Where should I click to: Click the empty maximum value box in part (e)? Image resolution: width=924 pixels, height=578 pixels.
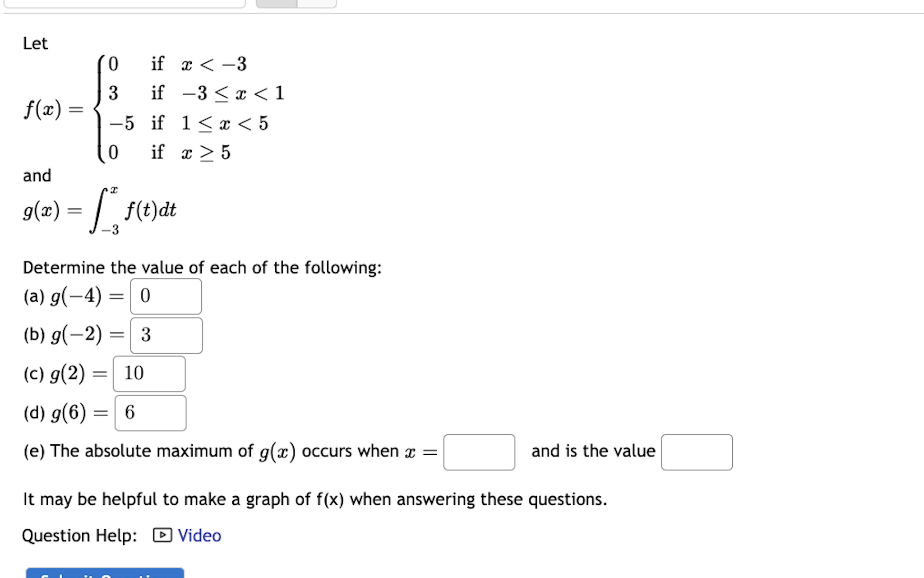pos(697,452)
